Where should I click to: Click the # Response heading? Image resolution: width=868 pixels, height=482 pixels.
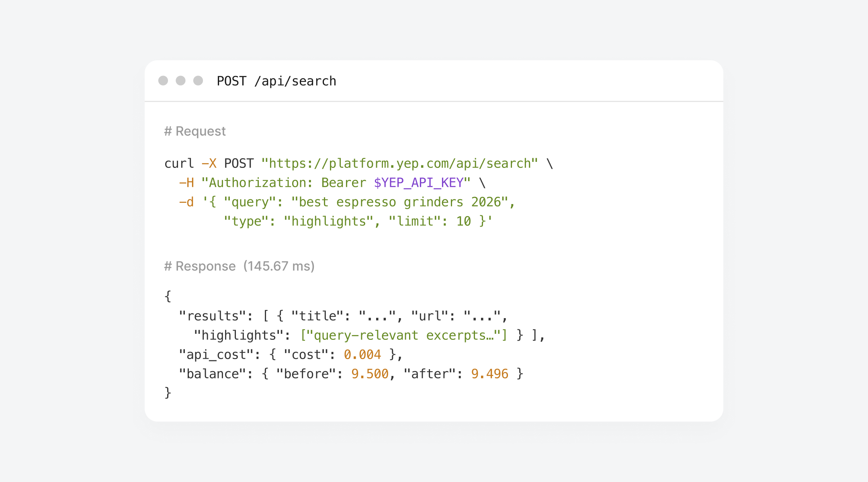click(200, 266)
